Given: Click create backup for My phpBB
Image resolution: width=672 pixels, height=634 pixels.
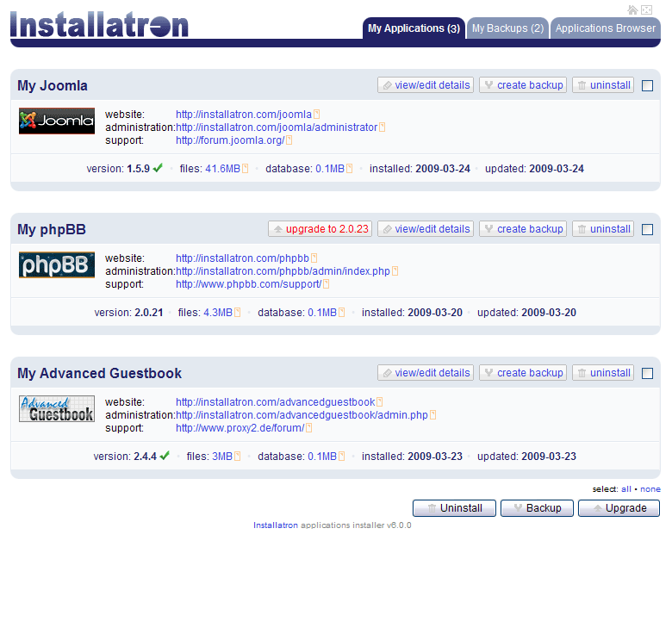Looking at the screenshot, I should click(523, 229).
